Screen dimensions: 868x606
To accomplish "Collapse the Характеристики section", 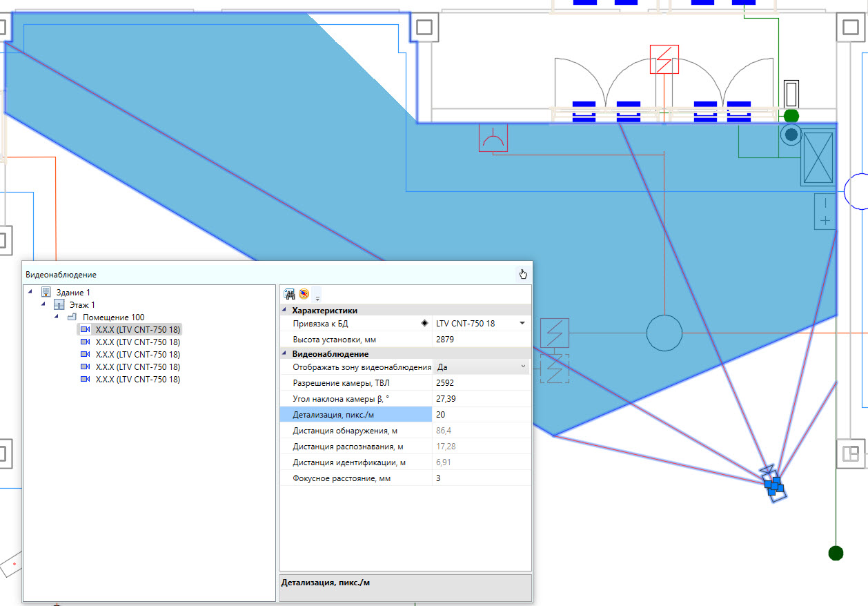I will [286, 311].
